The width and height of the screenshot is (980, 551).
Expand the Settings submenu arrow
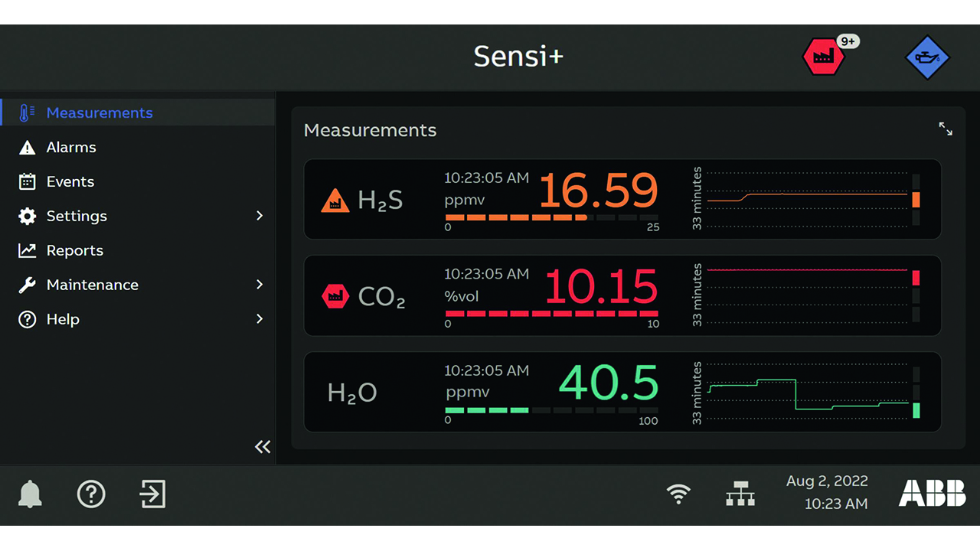point(260,216)
